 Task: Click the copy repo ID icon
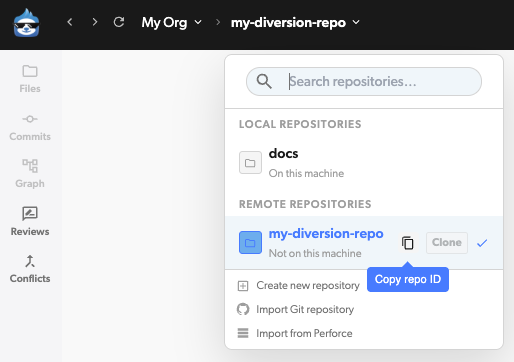408,243
